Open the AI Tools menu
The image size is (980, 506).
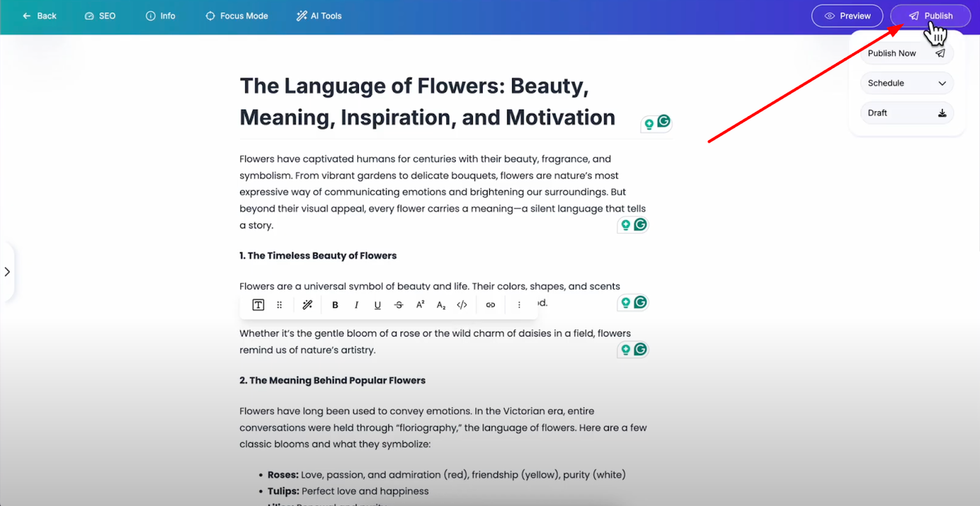click(319, 15)
